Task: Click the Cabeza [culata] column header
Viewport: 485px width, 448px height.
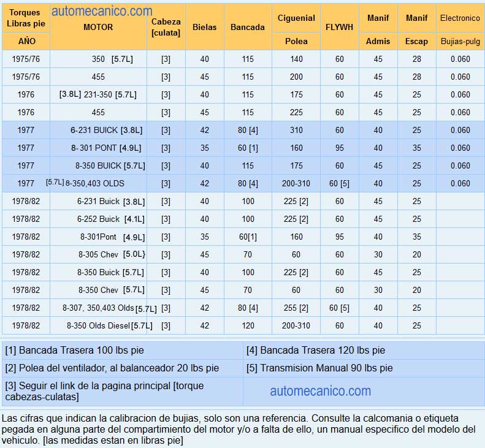Action: coord(166,27)
